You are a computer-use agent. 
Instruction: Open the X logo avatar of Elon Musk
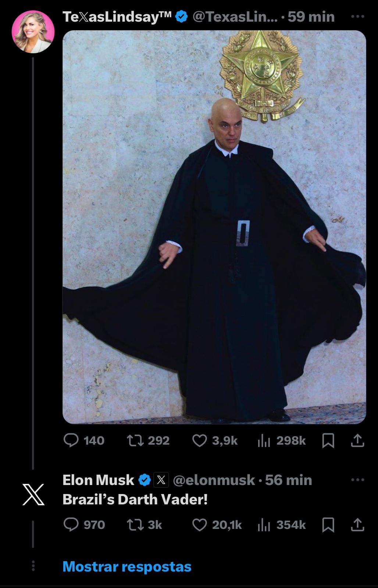point(33,495)
